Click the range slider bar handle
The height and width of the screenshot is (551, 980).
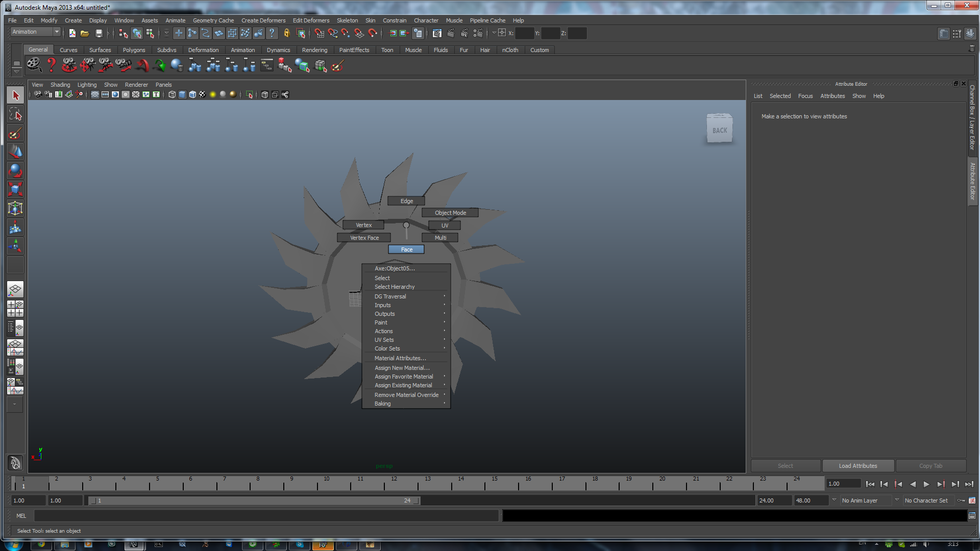[254, 500]
